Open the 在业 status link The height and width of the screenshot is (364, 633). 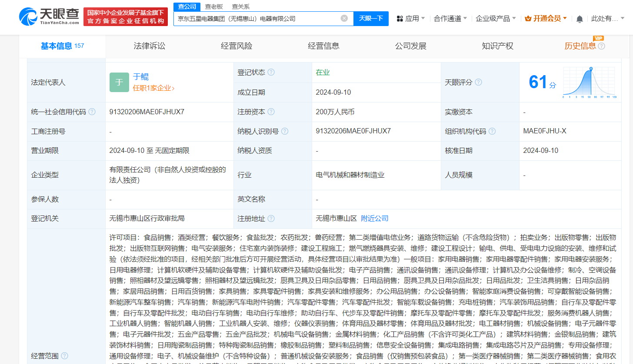pos(323,73)
